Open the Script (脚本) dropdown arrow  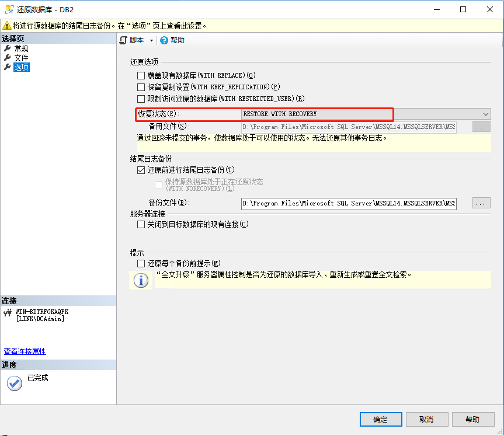(151, 40)
